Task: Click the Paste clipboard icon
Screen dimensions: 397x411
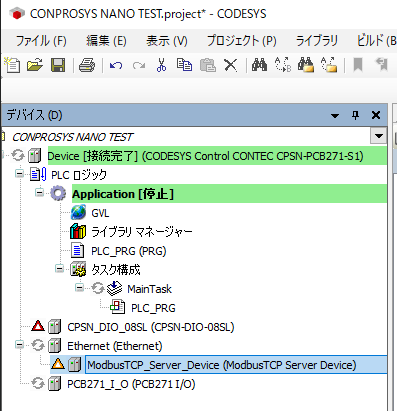Action: 208,65
